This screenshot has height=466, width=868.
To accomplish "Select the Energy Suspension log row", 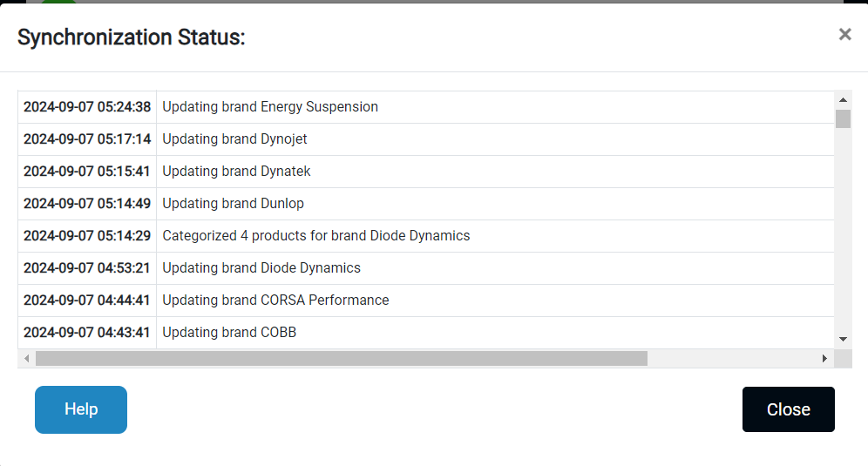I will 270,107.
